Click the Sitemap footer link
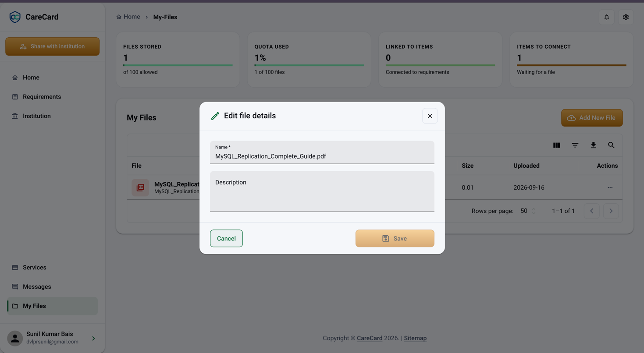This screenshot has height=353, width=644. click(415, 338)
